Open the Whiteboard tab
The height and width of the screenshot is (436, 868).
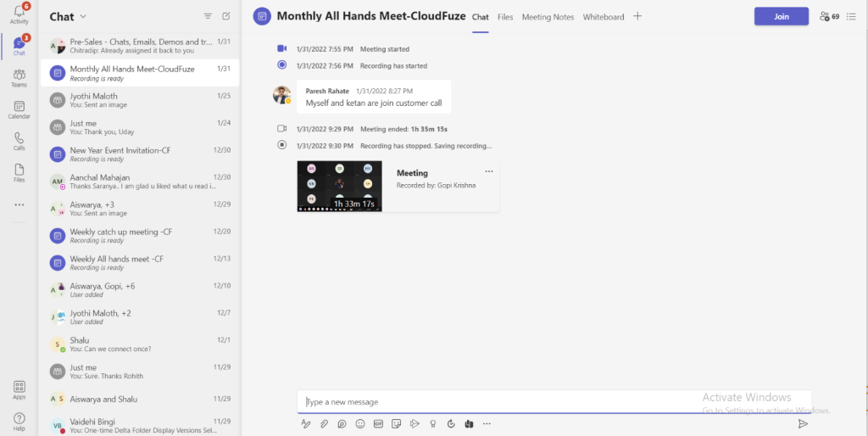(x=604, y=17)
